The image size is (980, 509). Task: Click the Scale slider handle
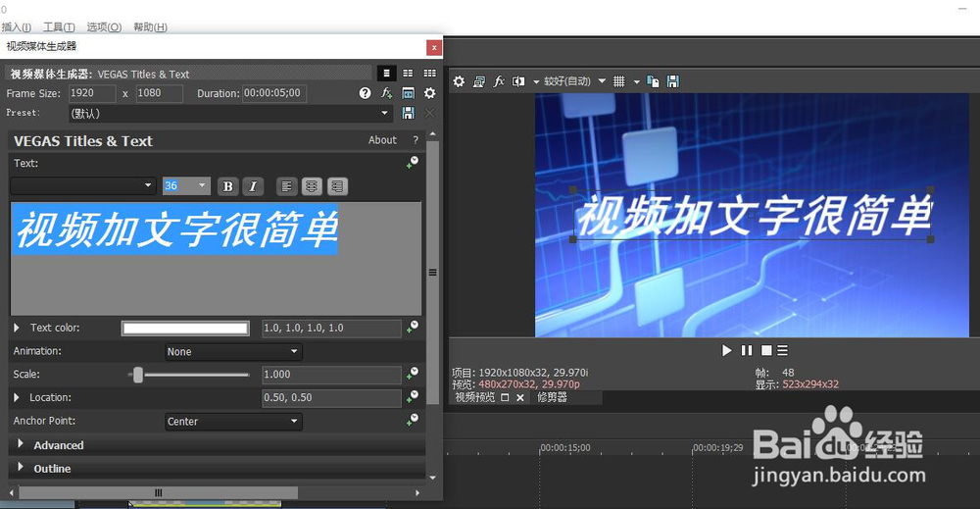tap(138, 375)
